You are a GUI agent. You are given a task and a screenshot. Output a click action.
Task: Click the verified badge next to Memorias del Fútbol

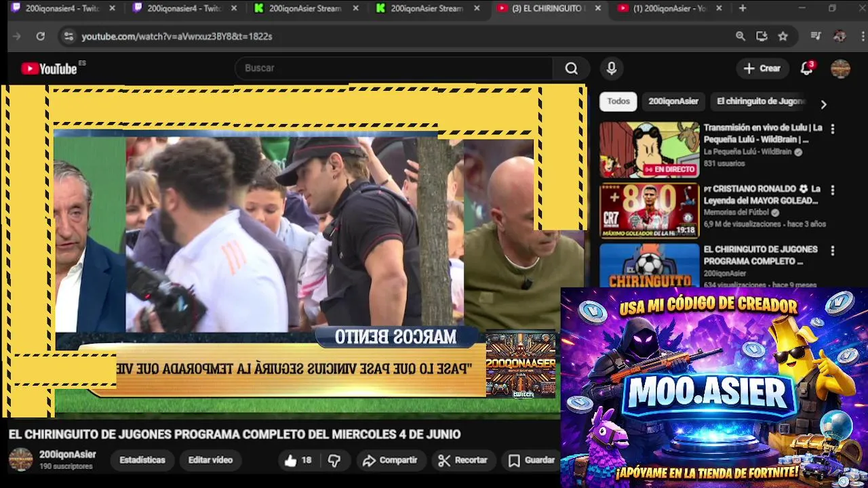tap(775, 212)
